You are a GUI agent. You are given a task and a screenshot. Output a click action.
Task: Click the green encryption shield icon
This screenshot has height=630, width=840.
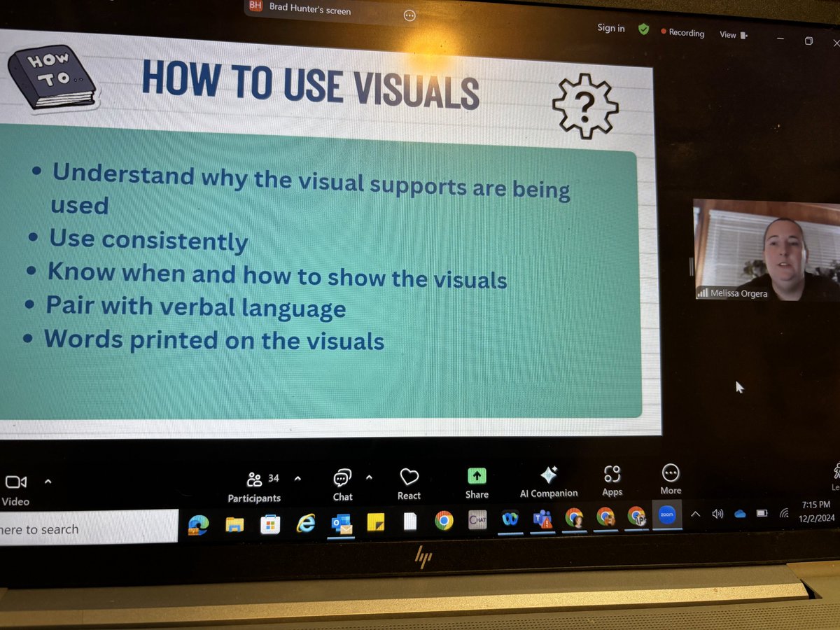[x=643, y=29]
